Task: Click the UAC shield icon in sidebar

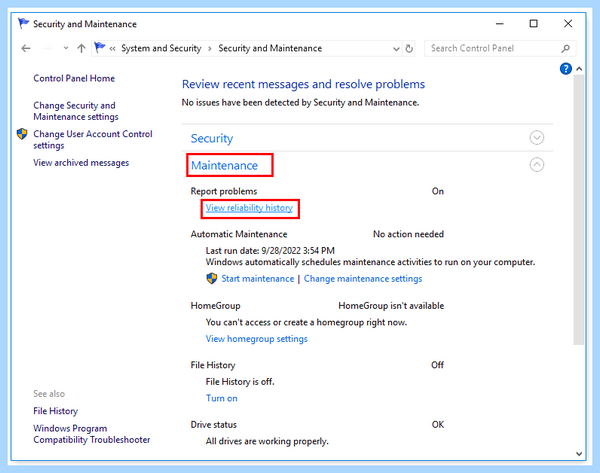Action: [x=22, y=134]
